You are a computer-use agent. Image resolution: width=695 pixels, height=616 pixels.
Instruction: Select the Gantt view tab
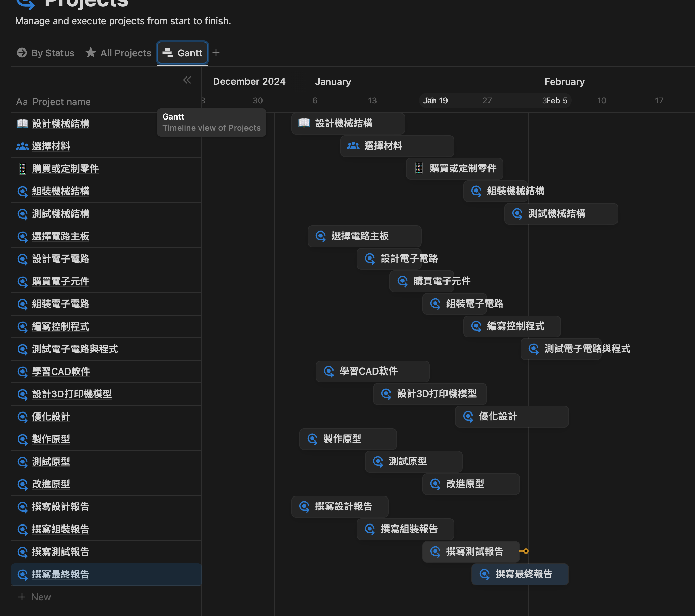(x=183, y=53)
